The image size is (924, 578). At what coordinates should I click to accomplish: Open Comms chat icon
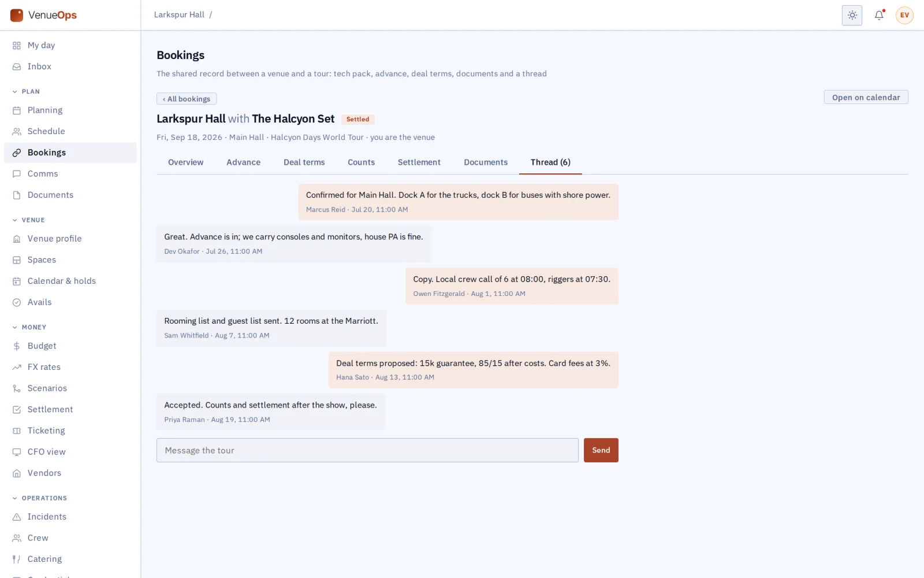coord(17,173)
